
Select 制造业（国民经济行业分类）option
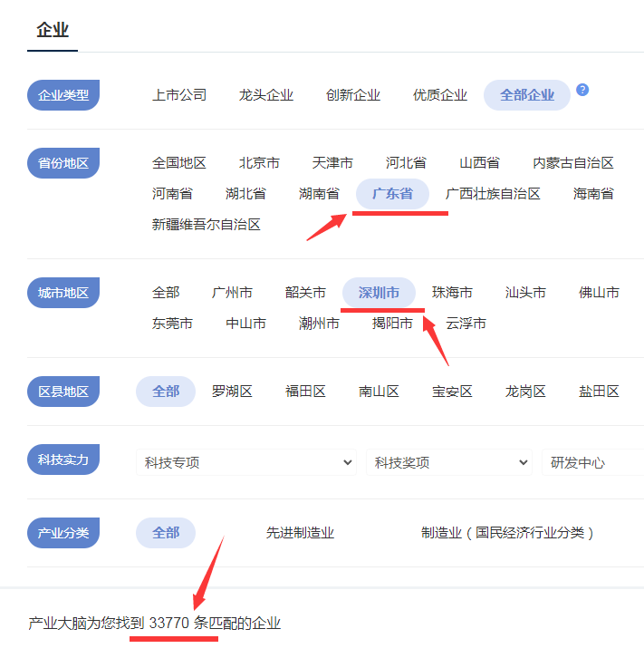click(508, 533)
